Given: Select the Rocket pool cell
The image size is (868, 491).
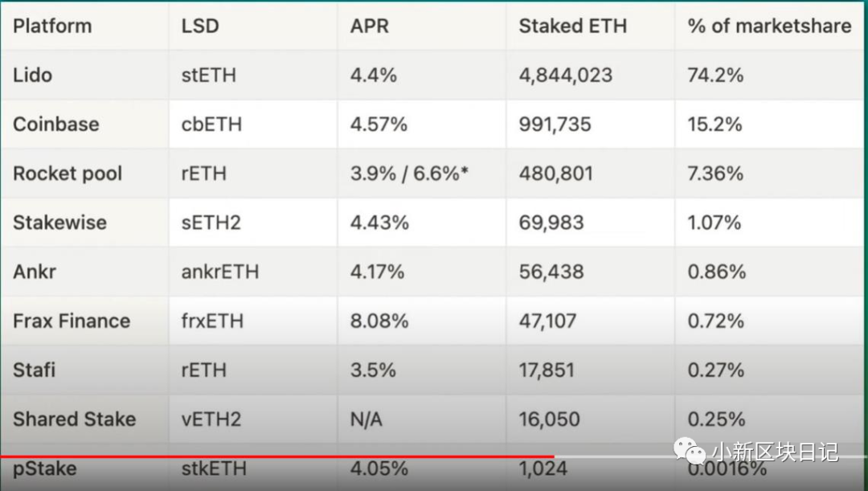Looking at the screenshot, I should (68, 174).
